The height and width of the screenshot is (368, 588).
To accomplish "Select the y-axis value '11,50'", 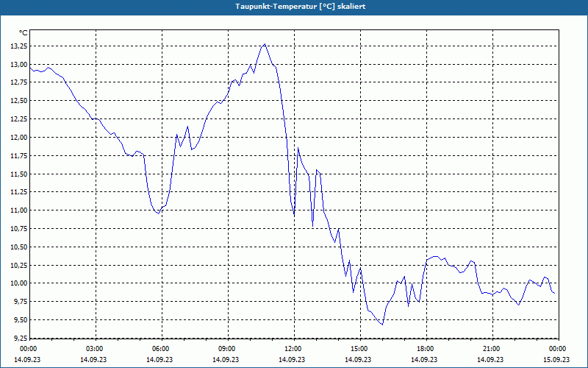I will [20, 174].
